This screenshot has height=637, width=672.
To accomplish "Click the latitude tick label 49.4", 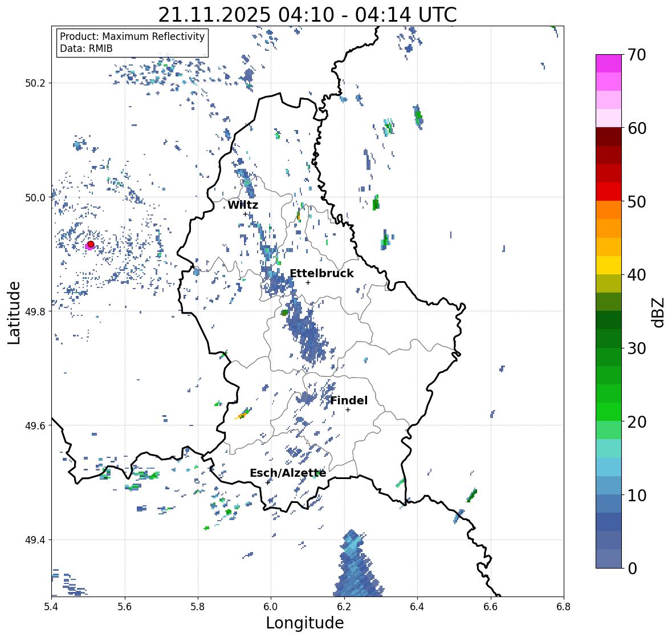I will pos(35,540).
